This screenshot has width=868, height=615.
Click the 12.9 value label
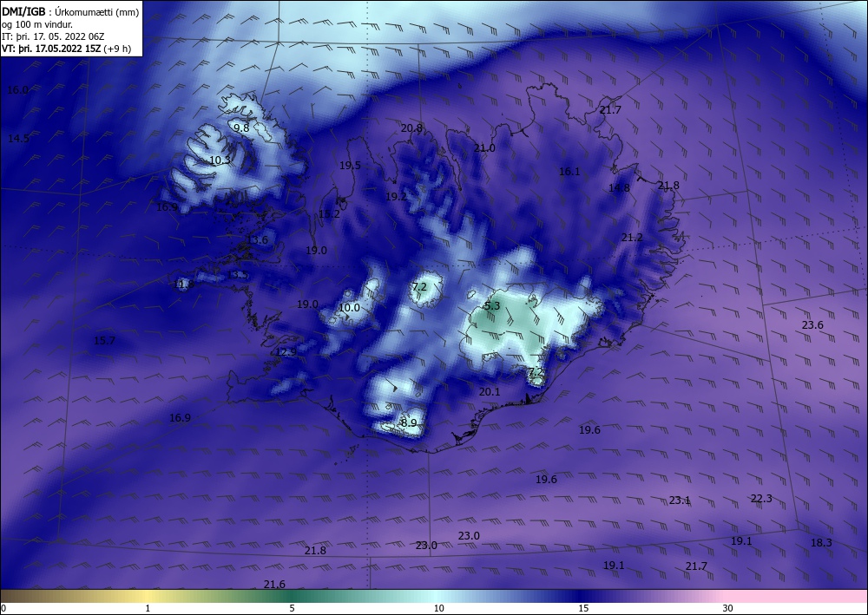(x=286, y=352)
